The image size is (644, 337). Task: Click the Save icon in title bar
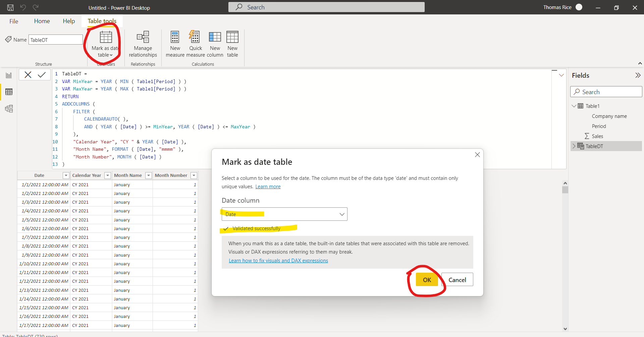(x=10, y=7)
